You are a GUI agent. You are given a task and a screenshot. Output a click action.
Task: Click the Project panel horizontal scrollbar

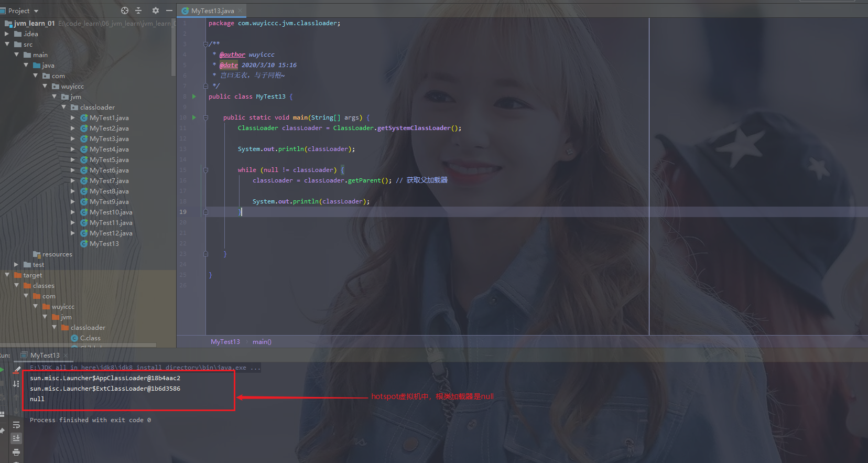point(79,345)
